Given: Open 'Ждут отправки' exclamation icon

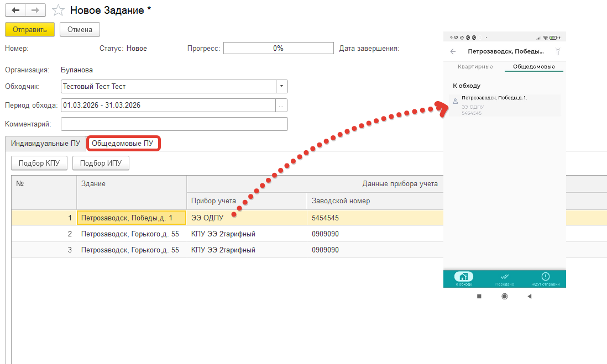Looking at the screenshot, I should point(545,277).
